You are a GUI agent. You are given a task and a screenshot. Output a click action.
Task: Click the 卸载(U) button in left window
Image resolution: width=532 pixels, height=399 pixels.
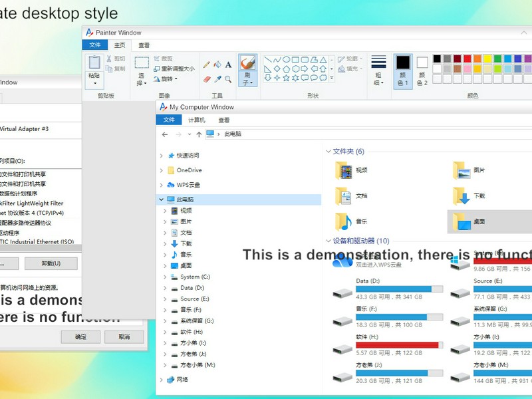point(51,263)
